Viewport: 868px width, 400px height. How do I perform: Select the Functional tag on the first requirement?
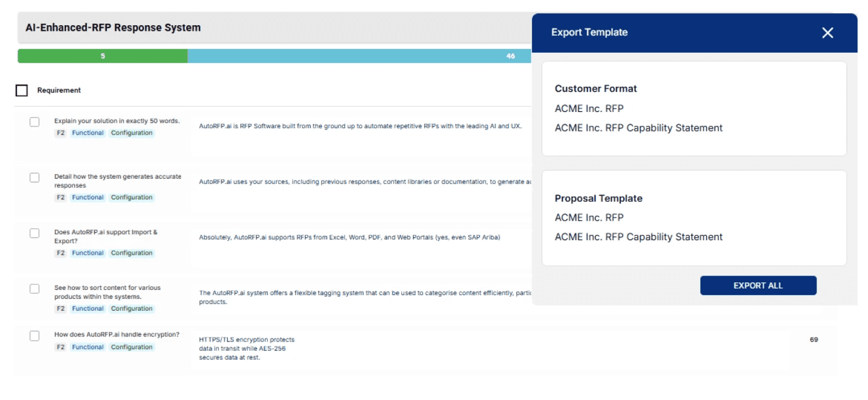point(87,133)
